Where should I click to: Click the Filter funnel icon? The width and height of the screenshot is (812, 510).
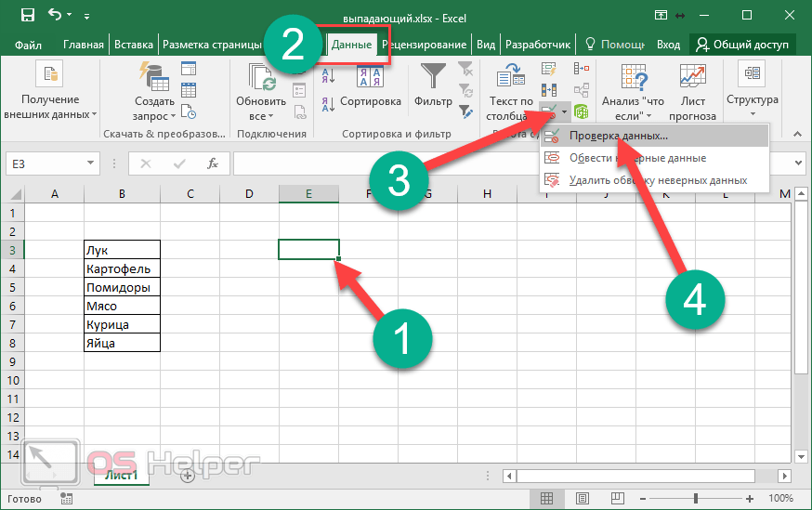(x=433, y=78)
